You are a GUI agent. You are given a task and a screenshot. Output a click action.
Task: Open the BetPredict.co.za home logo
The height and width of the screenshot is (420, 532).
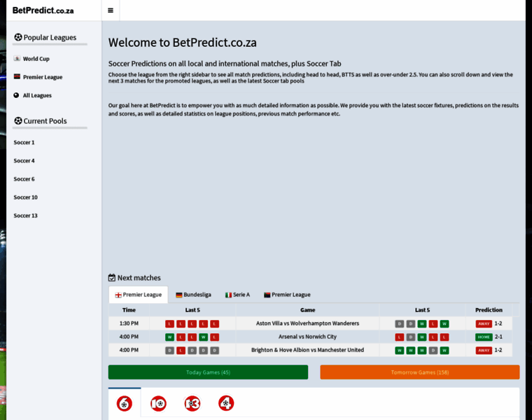43,10
